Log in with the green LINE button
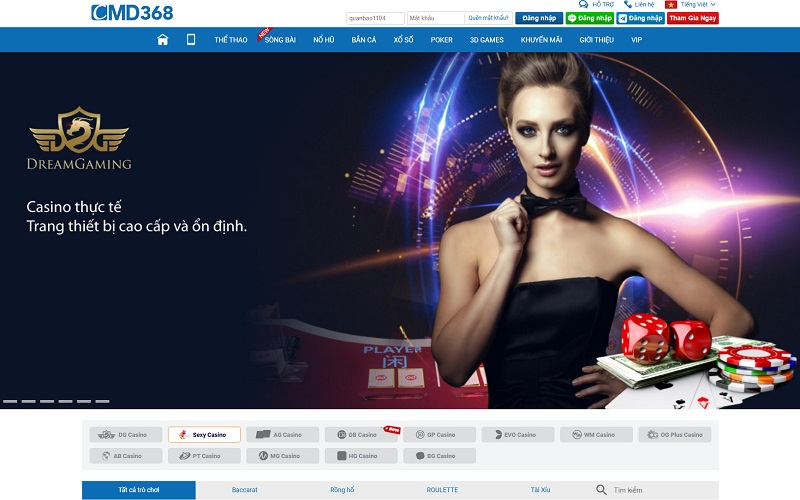The image size is (800, 500). tap(589, 18)
